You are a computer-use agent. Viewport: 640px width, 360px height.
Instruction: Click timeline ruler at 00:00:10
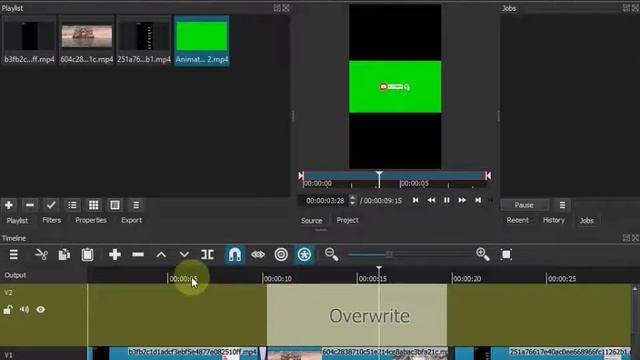[277, 279]
